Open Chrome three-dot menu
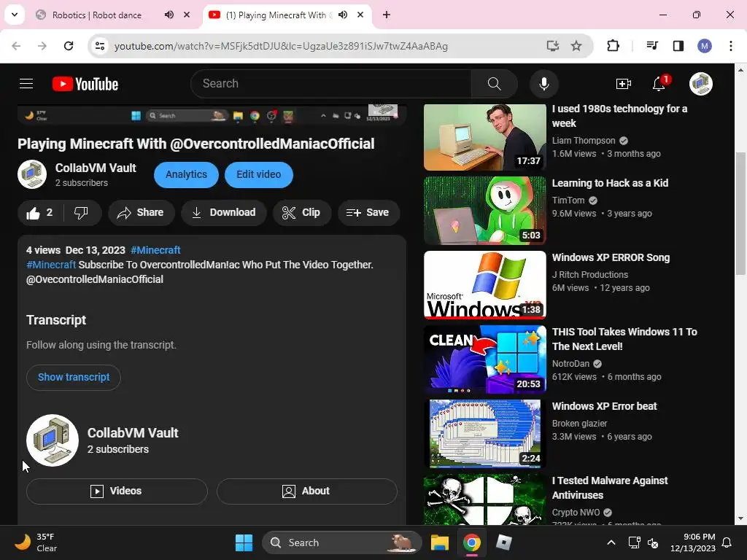 pyautogui.click(x=731, y=46)
